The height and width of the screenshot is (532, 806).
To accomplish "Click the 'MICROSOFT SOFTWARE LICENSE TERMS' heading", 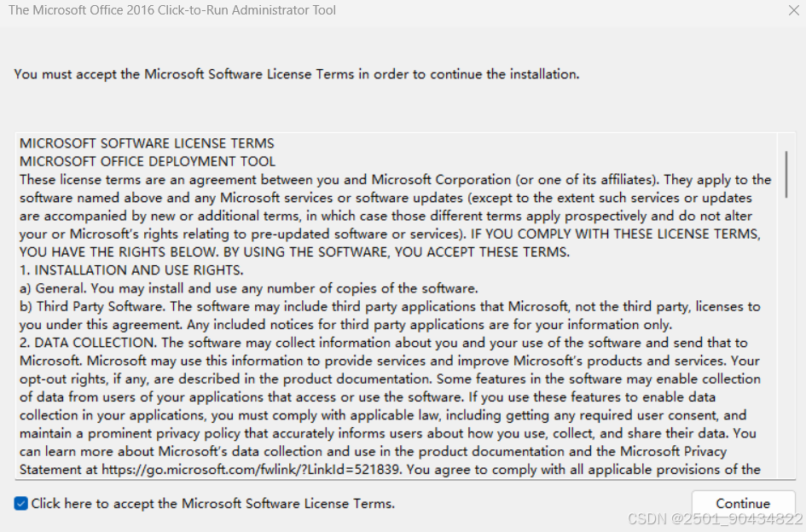I will point(147,143).
